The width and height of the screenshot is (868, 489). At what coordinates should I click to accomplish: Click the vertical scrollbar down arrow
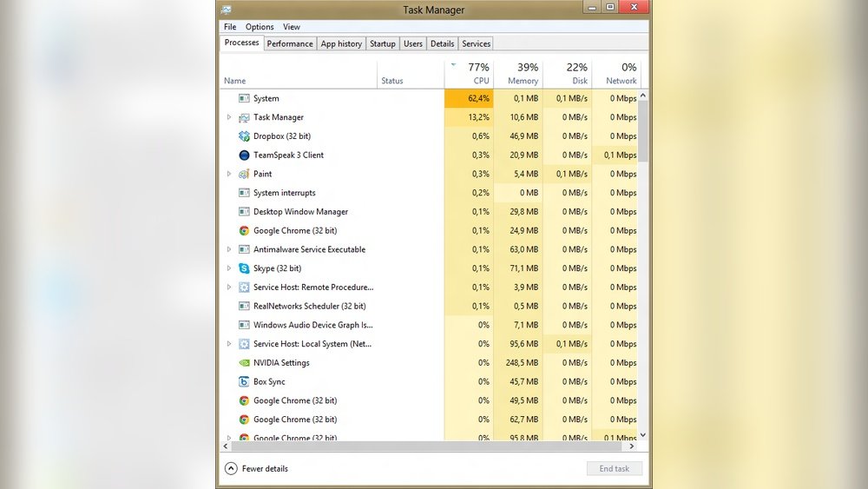coord(643,435)
